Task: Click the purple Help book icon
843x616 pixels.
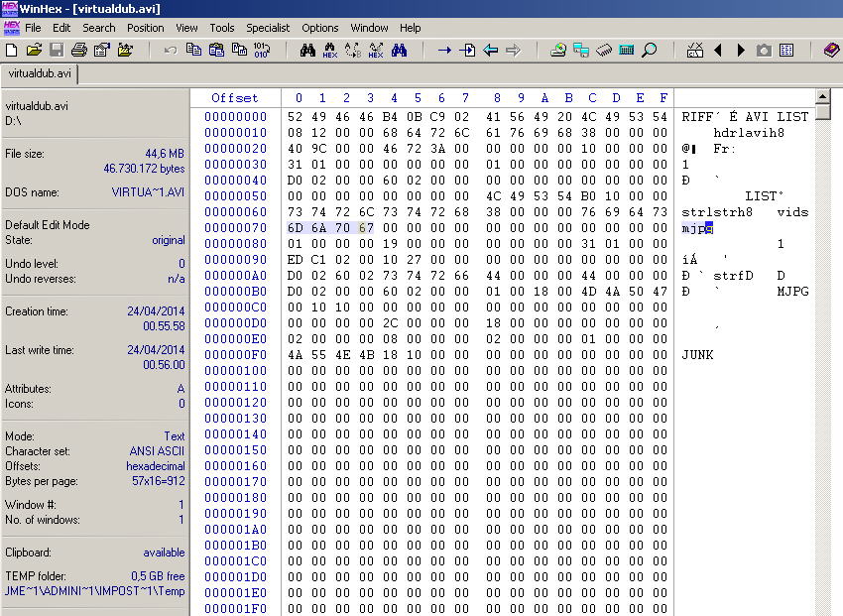Action: click(832, 51)
